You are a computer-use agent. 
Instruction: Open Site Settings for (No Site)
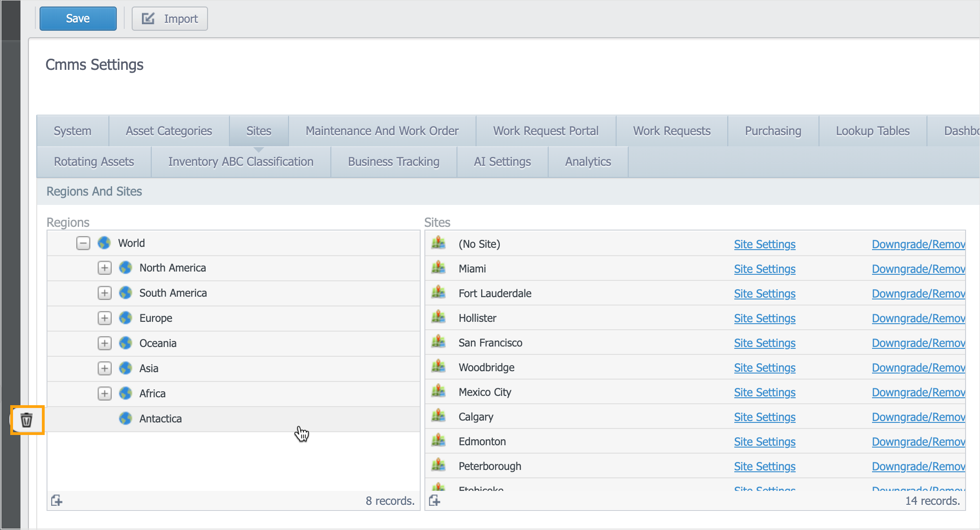(x=765, y=244)
